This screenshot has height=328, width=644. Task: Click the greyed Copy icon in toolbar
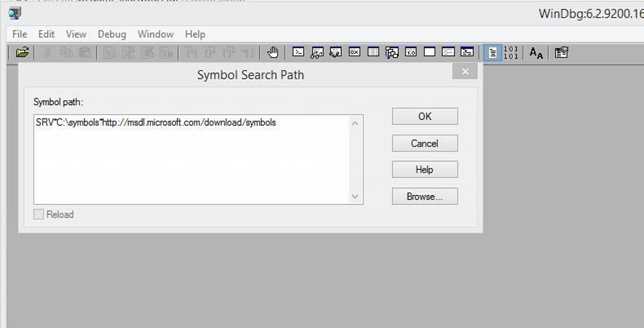(66, 52)
